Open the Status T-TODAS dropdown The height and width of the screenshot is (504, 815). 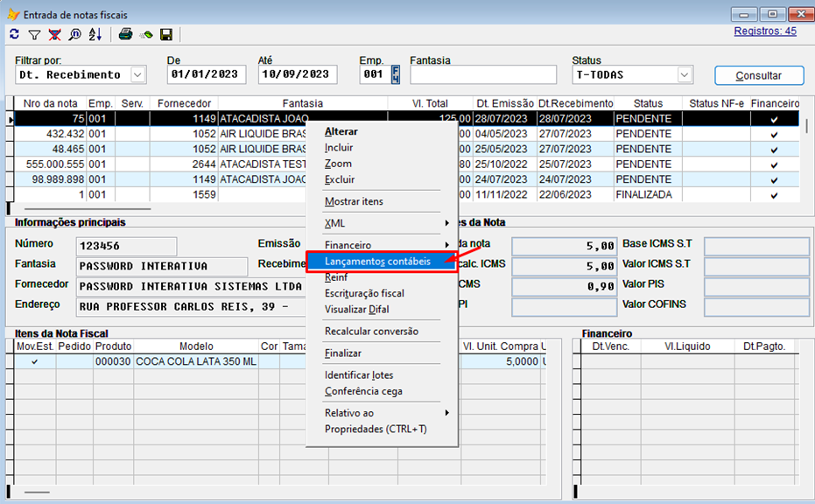[x=684, y=75]
